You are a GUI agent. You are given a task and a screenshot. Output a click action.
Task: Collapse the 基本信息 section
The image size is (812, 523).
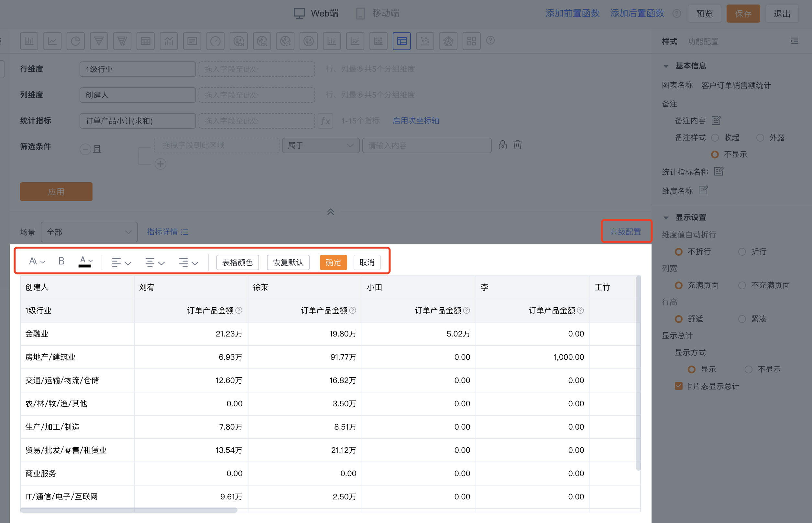coord(666,66)
